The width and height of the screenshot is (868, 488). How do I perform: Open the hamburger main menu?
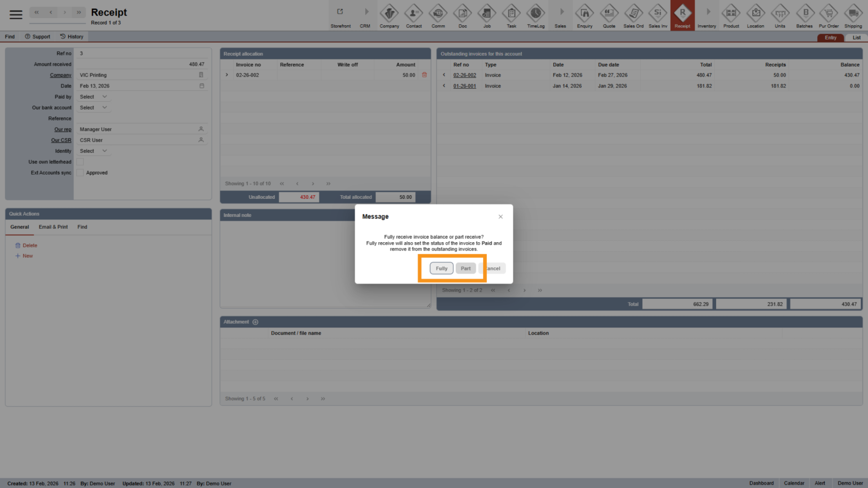point(16,14)
